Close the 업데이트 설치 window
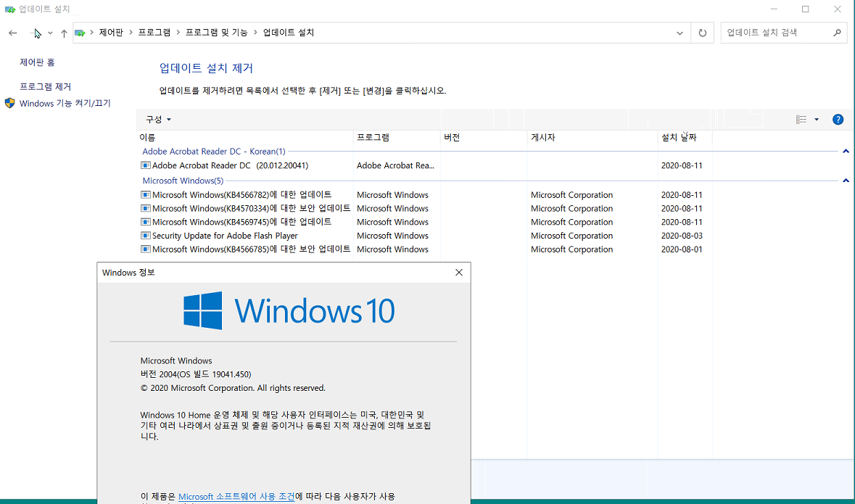The image size is (855, 504). pyautogui.click(x=837, y=9)
